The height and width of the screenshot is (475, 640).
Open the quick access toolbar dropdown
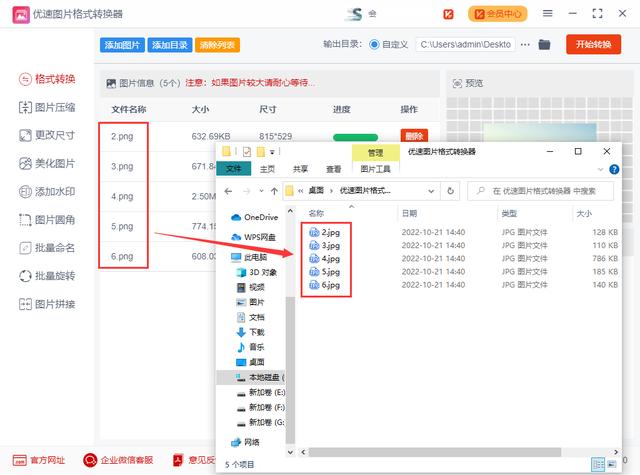click(x=272, y=152)
